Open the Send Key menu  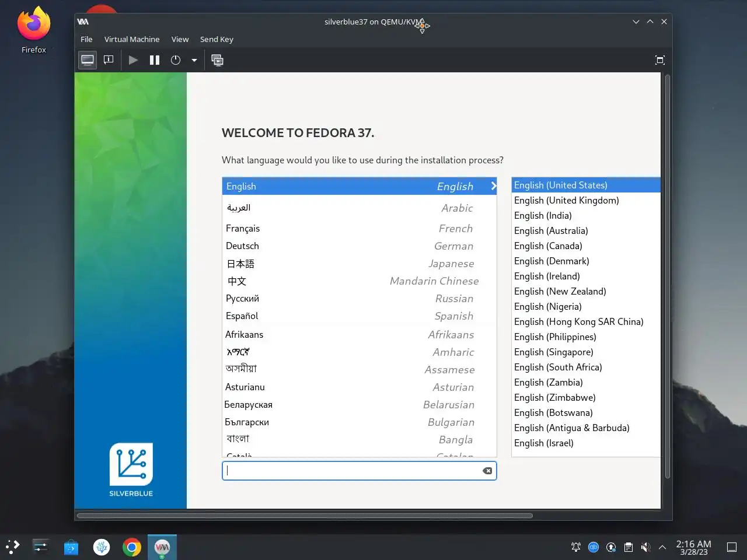point(217,39)
